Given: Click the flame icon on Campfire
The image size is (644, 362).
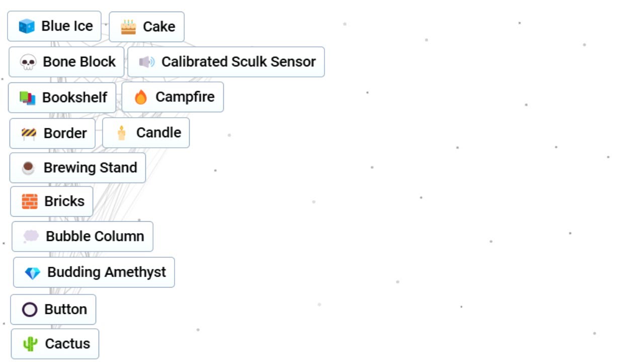Looking at the screenshot, I should (141, 97).
